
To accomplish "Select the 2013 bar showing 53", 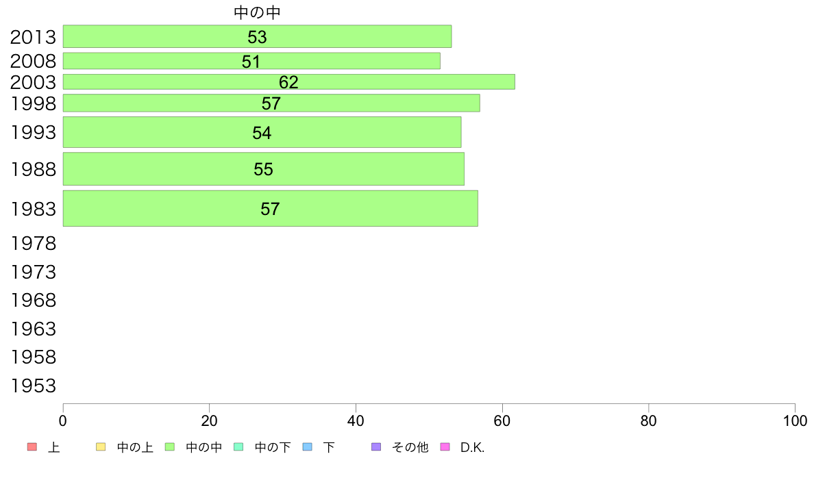I will 257,36.
